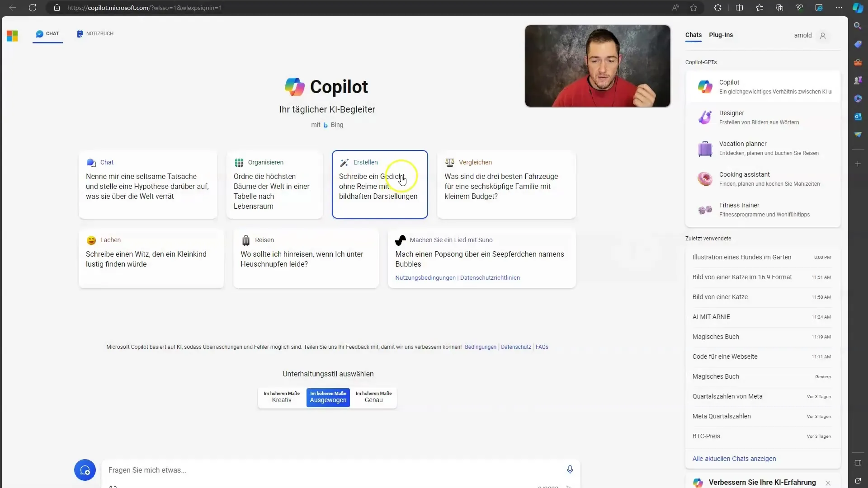Click Nutzungsbedingungen hyperlink
This screenshot has height=488, width=868.
(425, 277)
